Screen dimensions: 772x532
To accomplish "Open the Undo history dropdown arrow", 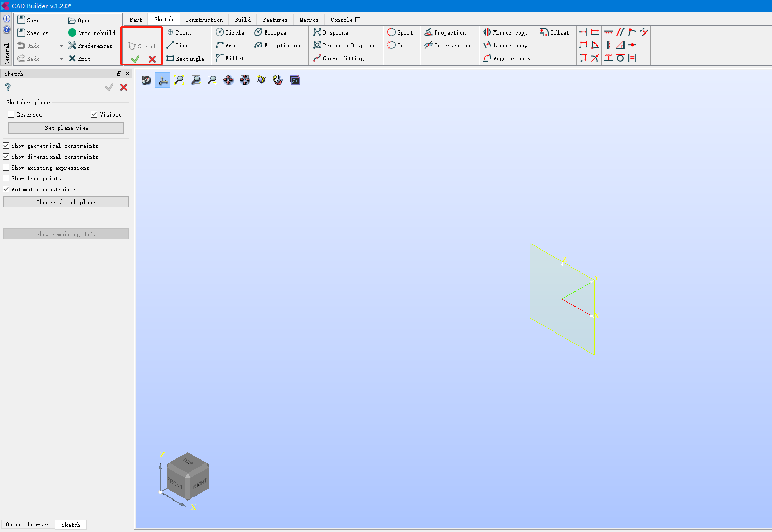I will 61,46.
